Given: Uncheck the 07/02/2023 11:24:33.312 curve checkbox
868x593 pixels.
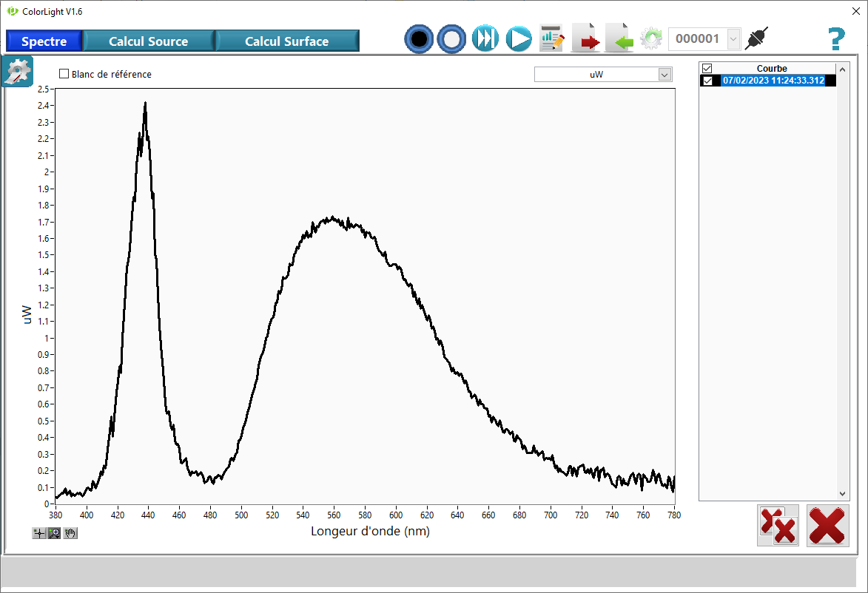Looking at the screenshot, I should (x=707, y=81).
